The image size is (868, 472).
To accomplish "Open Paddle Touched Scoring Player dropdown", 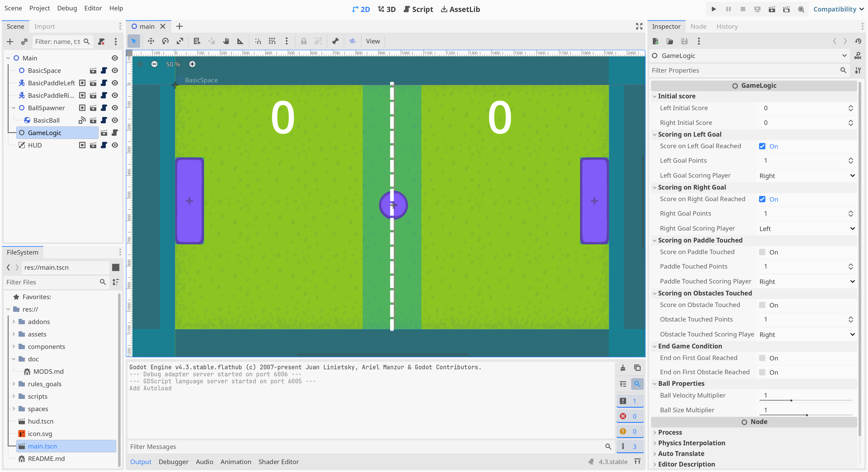I will [x=807, y=282].
